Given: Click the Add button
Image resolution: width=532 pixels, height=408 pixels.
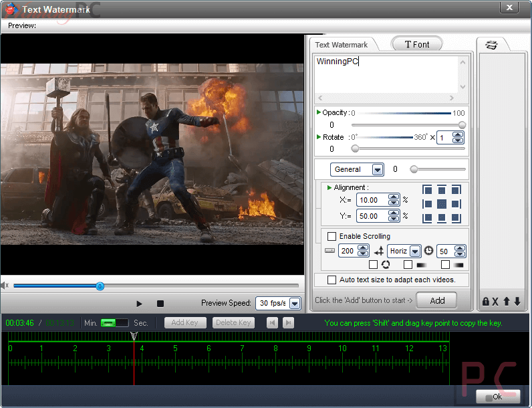Looking at the screenshot, I should tap(436, 300).
